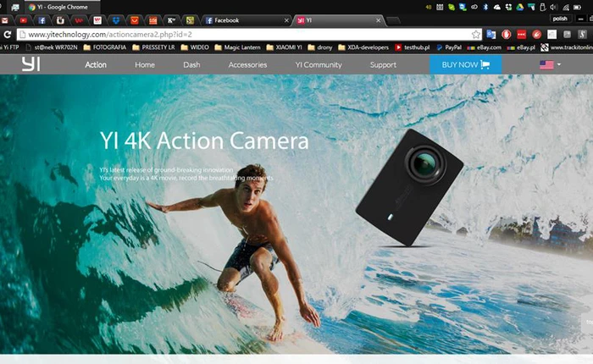
Task: Open the eBay.pl bookmark
Action: [521, 47]
